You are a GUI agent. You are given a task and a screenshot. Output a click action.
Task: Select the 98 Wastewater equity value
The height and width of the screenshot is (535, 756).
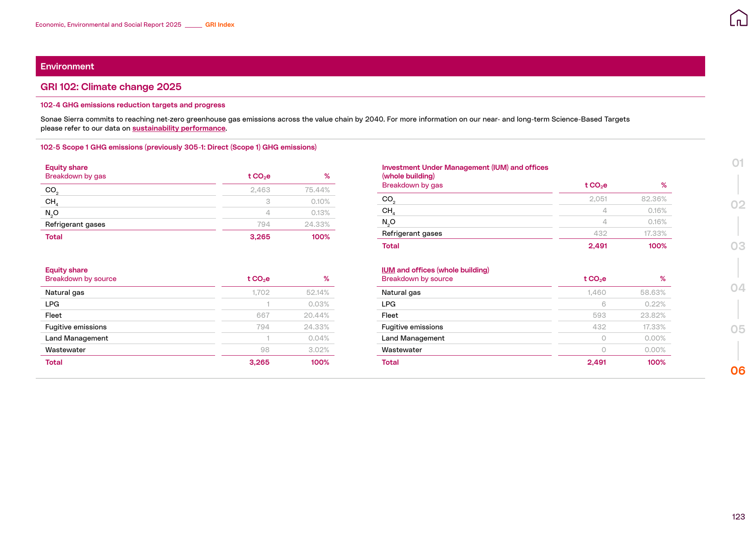click(x=265, y=350)
